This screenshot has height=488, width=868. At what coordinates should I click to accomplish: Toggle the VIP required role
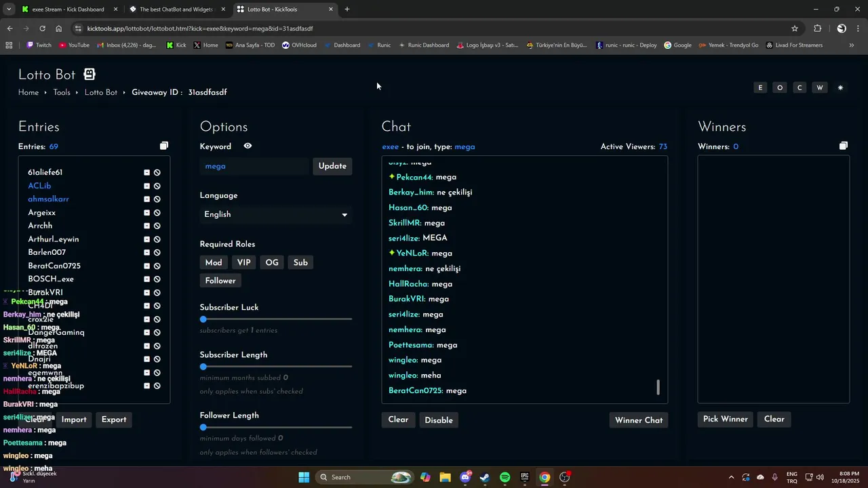pos(244,262)
